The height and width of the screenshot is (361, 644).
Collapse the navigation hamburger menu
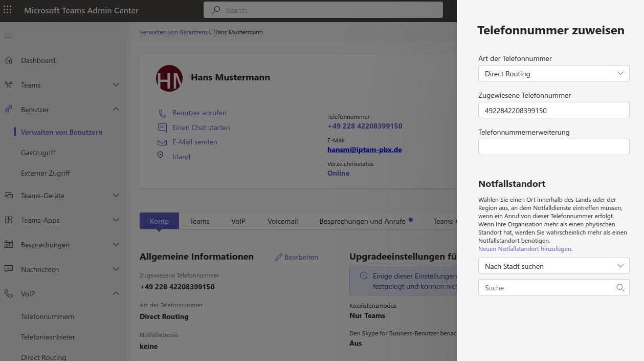8,35
